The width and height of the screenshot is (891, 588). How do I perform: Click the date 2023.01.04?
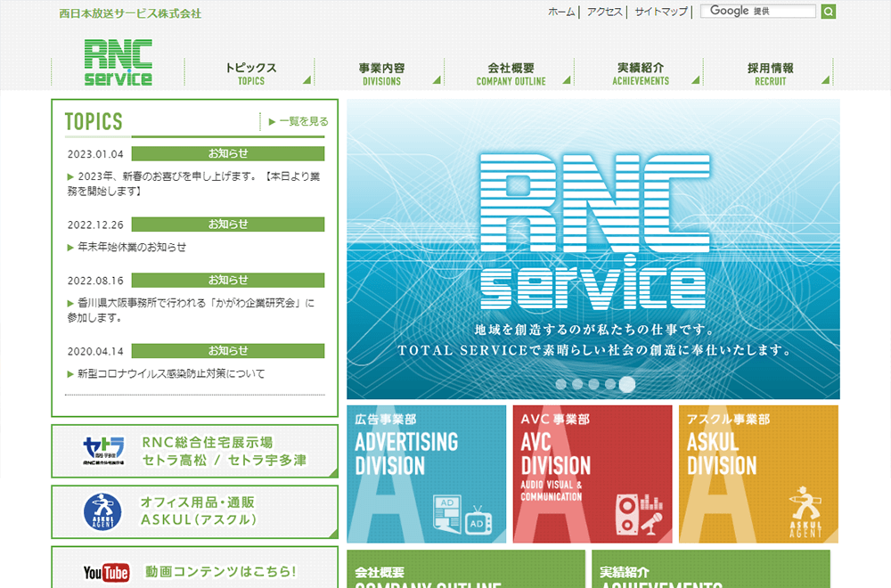click(x=95, y=154)
